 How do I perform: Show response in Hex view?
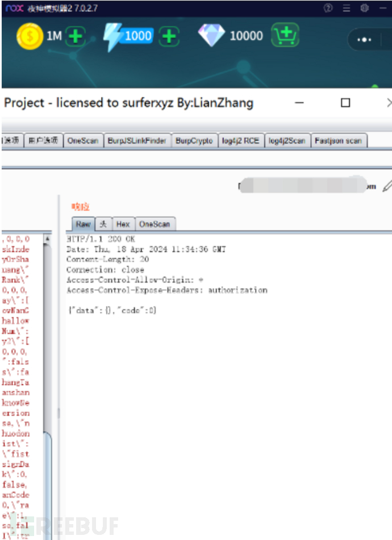(x=123, y=224)
